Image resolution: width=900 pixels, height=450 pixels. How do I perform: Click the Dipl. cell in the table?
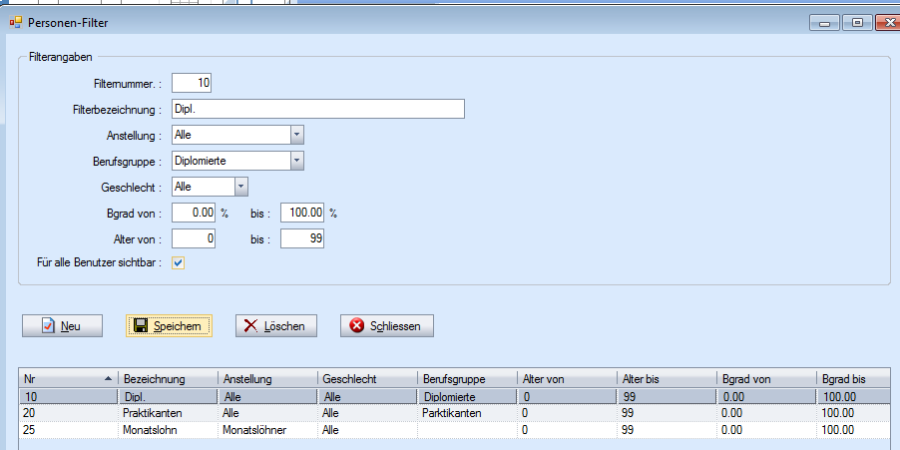pos(168,397)
